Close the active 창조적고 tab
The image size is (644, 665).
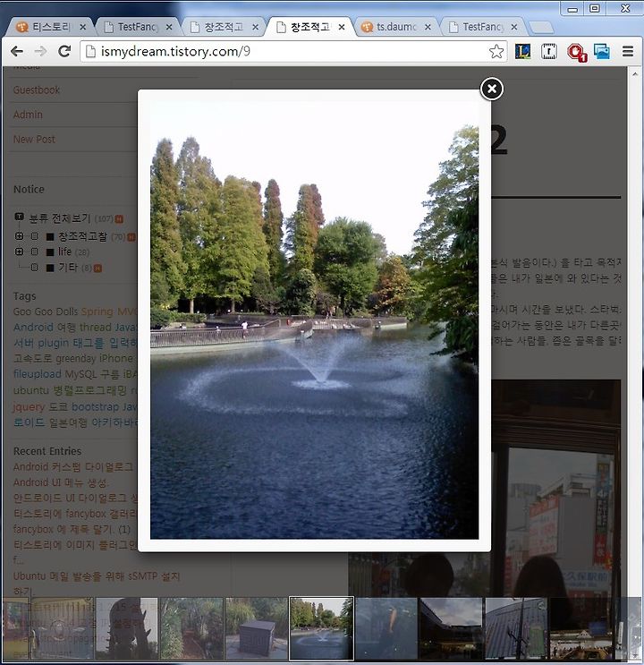click(x=342, y=27)
